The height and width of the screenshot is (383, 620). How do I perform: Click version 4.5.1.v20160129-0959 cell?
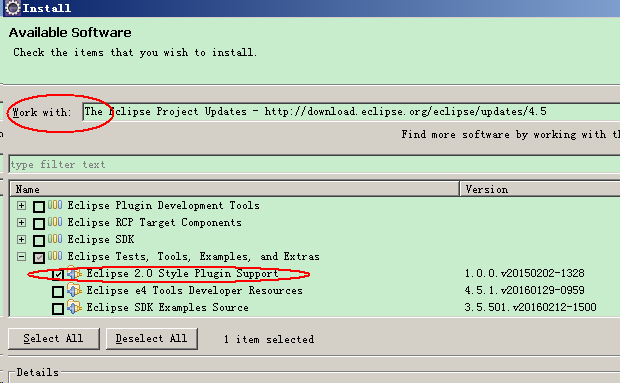click(524, 290)
